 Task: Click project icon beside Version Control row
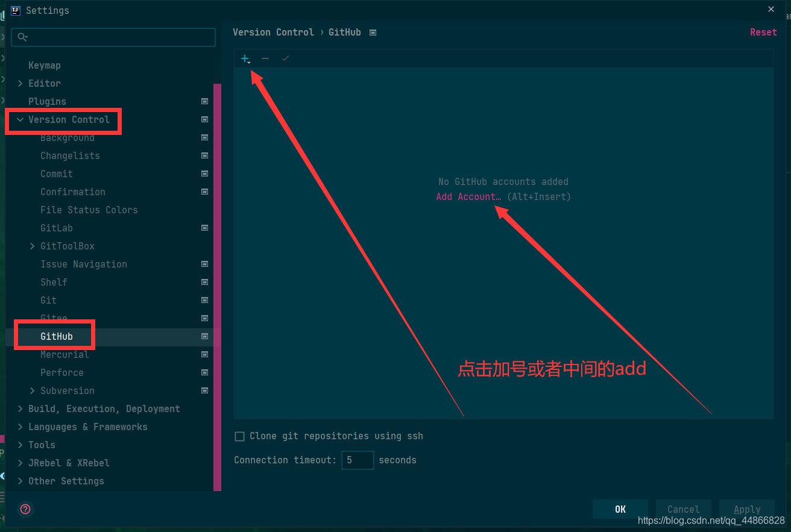[204, 119]
